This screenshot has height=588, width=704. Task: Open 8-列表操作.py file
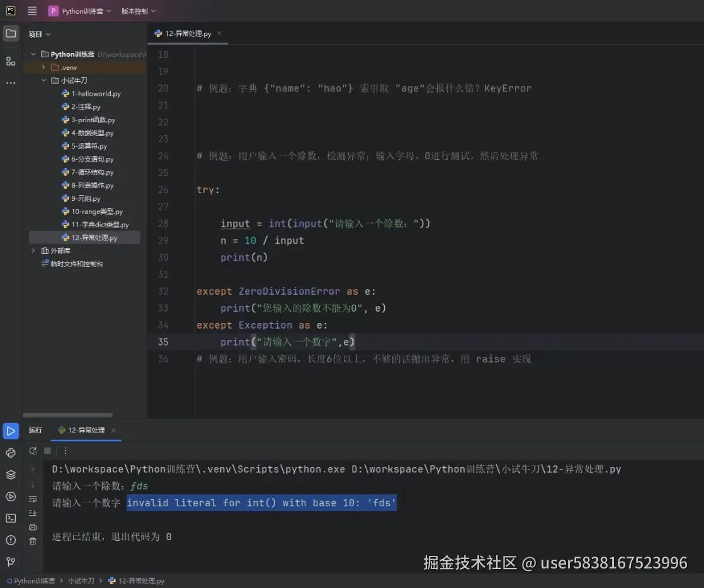tap(88, 185)
